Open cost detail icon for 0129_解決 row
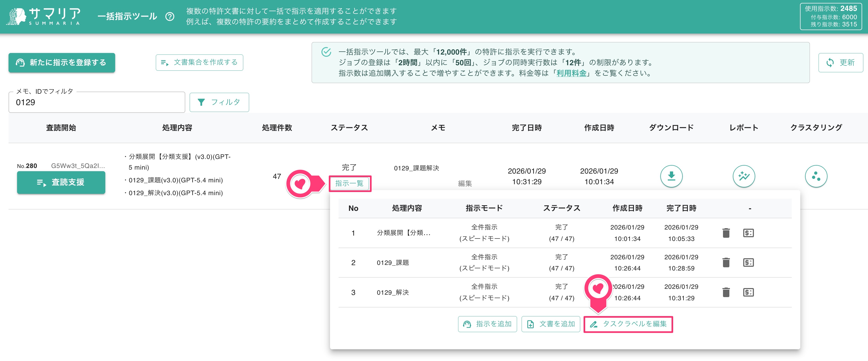Viewport: 868px width, 361px height. 748,292
